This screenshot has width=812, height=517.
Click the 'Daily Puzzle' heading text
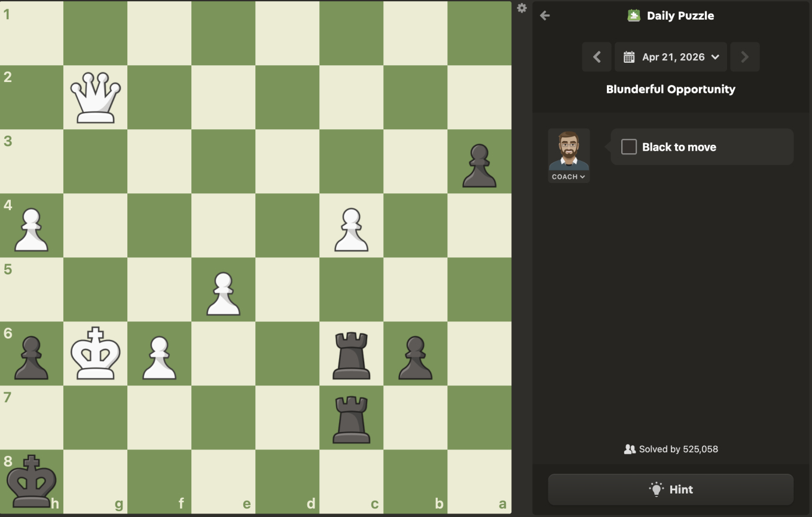point(680,16)
